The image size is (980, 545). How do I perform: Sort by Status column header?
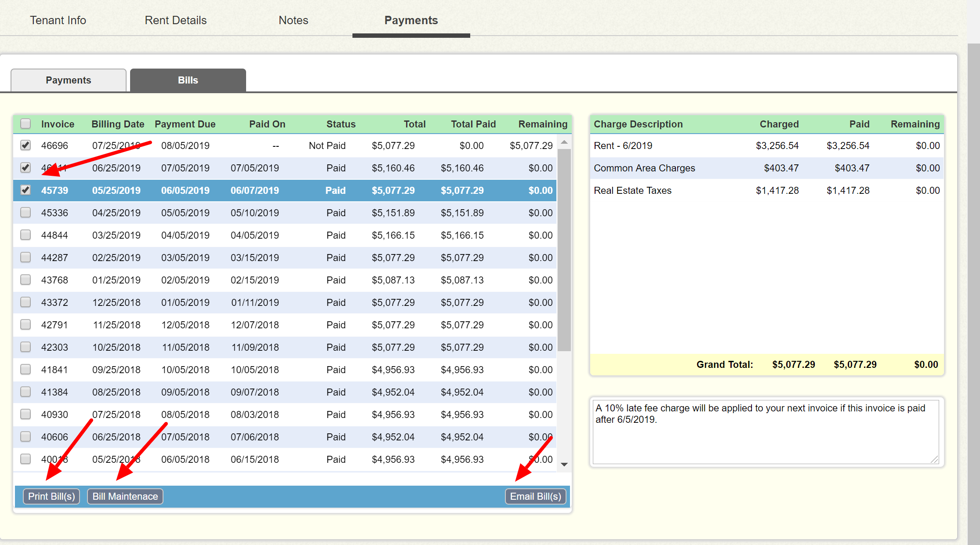click(341, 124)
